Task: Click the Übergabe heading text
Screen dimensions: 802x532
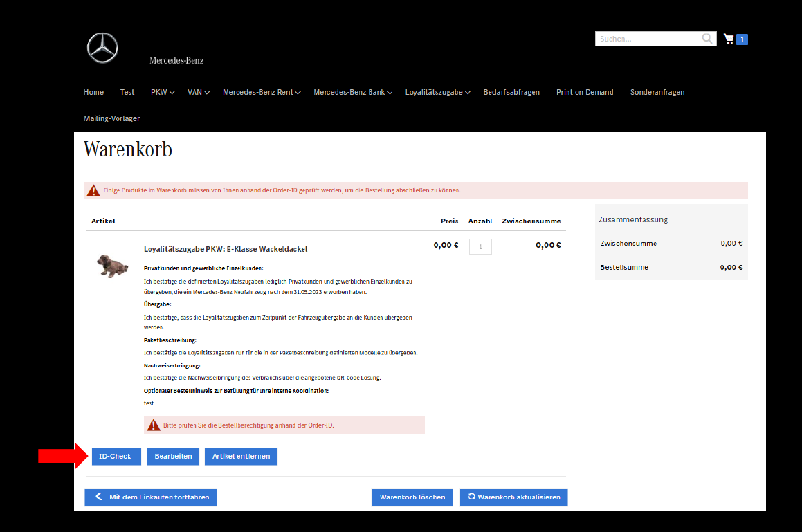Action: [158, 304]
